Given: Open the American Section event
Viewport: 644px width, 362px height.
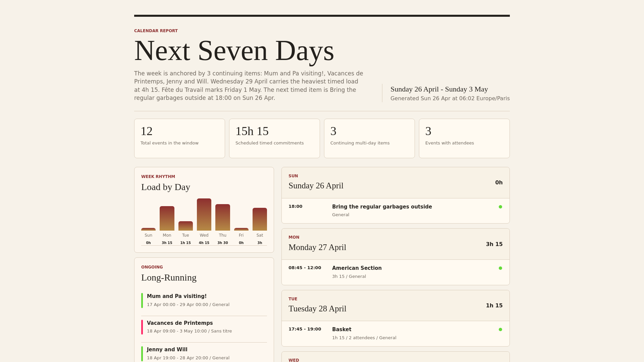Looking at the screenshot, I should pos(395,272).
